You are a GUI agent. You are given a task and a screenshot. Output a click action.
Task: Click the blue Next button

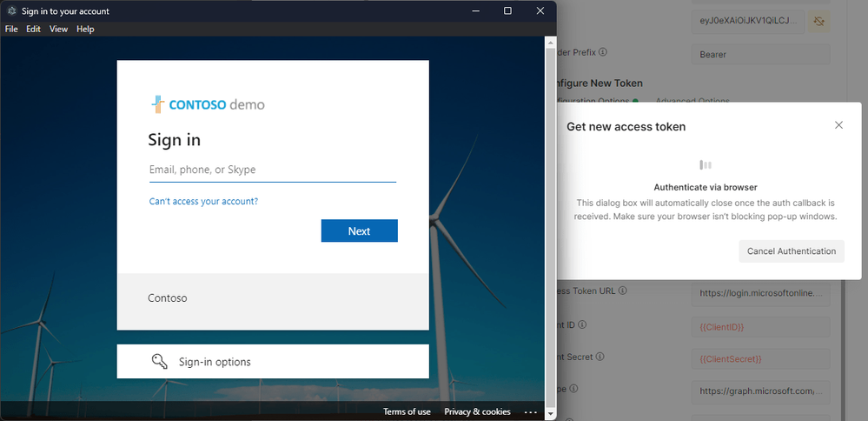pyautogui.click(x=359, y=231)
